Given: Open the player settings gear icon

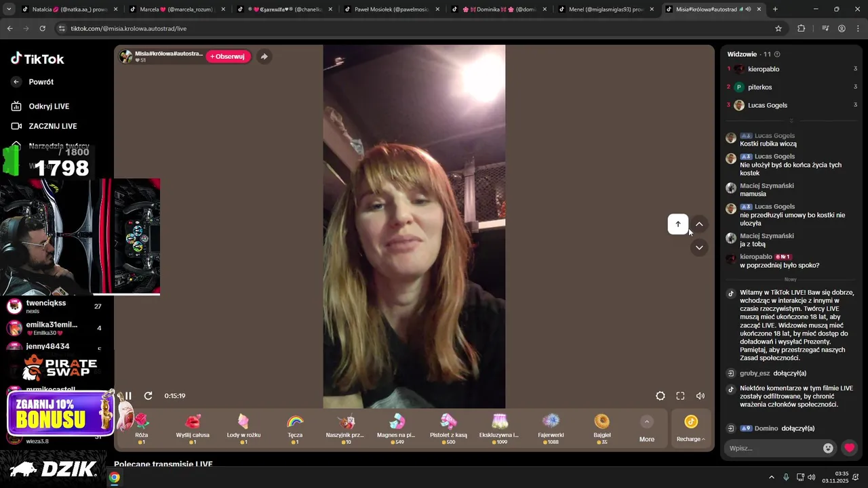Looking at the screenshot, I should pyautogui.click(x=660, y=396).
